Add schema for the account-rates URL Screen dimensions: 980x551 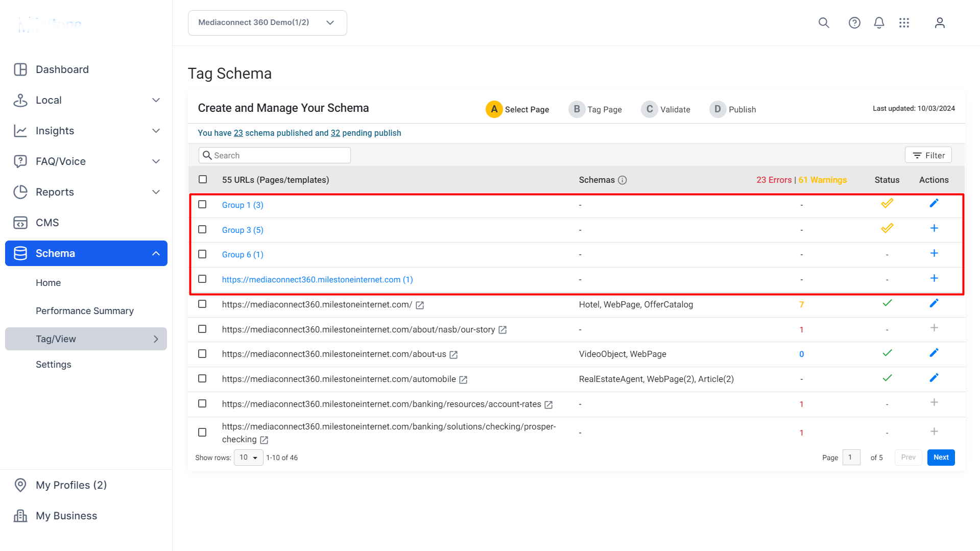click(x=934, y=402)
